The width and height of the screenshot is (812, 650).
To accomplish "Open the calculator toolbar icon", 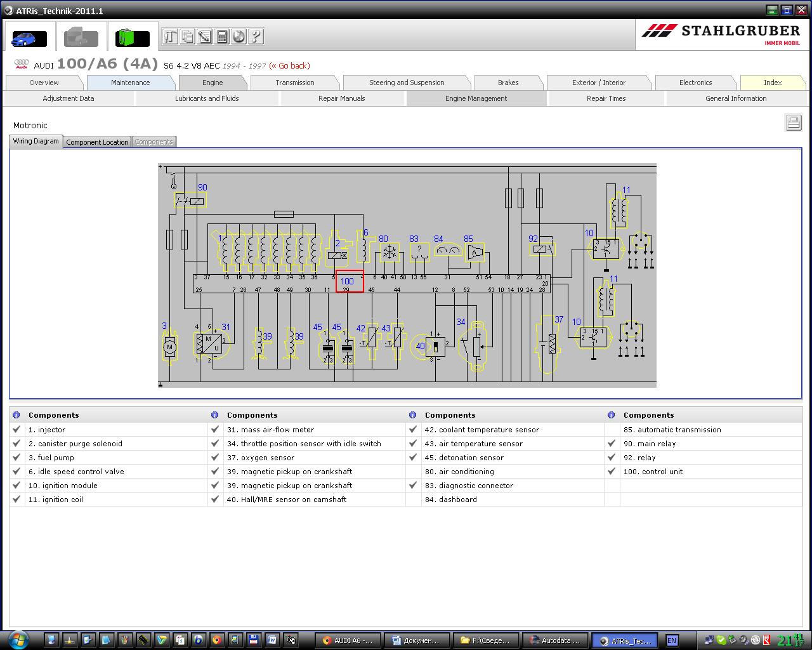I will click(x=221, y=37).
